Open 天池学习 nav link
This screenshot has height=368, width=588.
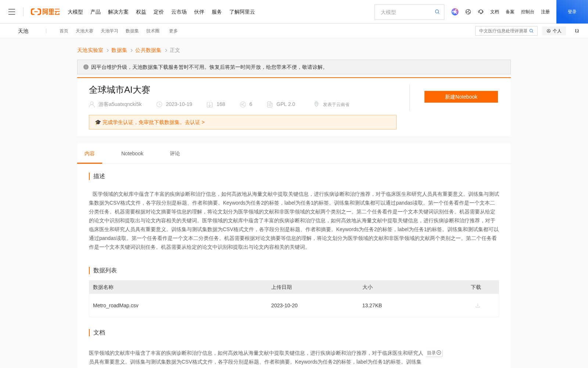tap(110, 31)
